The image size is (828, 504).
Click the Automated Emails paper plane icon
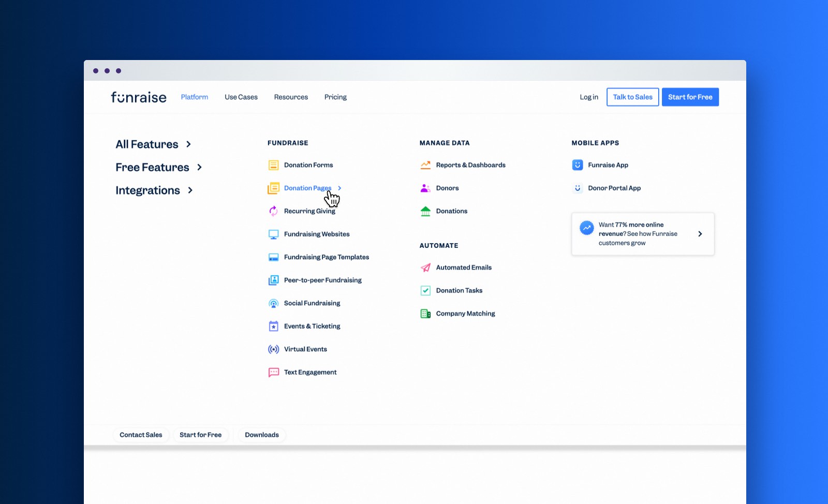pos(425,268)
